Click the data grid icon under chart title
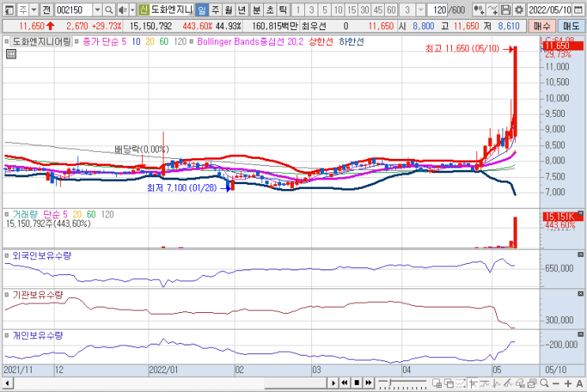Screen dimensions: 587x392 pos(11,55)
